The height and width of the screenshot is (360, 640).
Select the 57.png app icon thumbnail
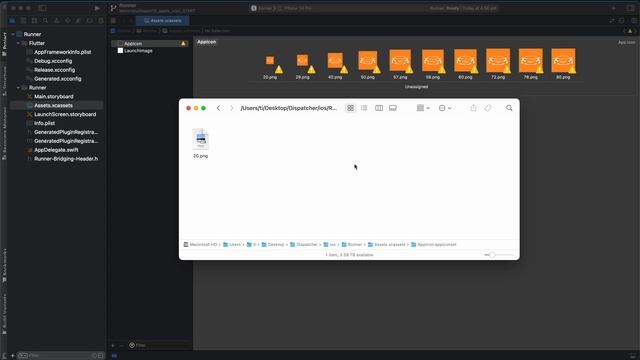400,60
